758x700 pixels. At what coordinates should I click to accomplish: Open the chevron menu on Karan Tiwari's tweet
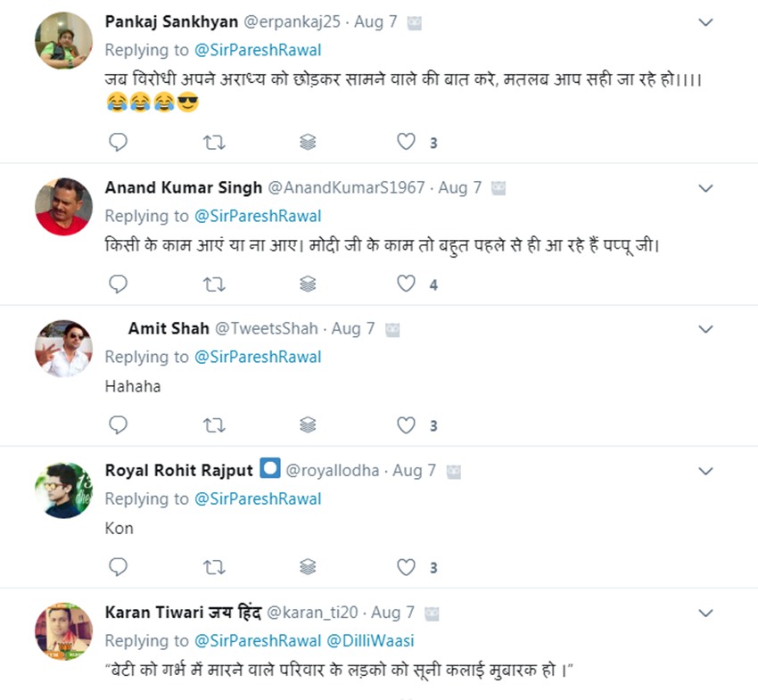tap(705, 613)
